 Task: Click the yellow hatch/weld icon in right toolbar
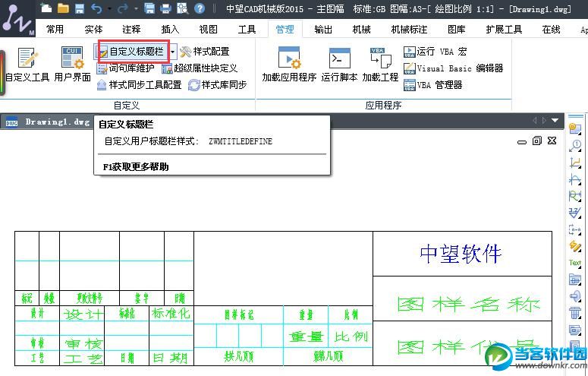(575, 246)
